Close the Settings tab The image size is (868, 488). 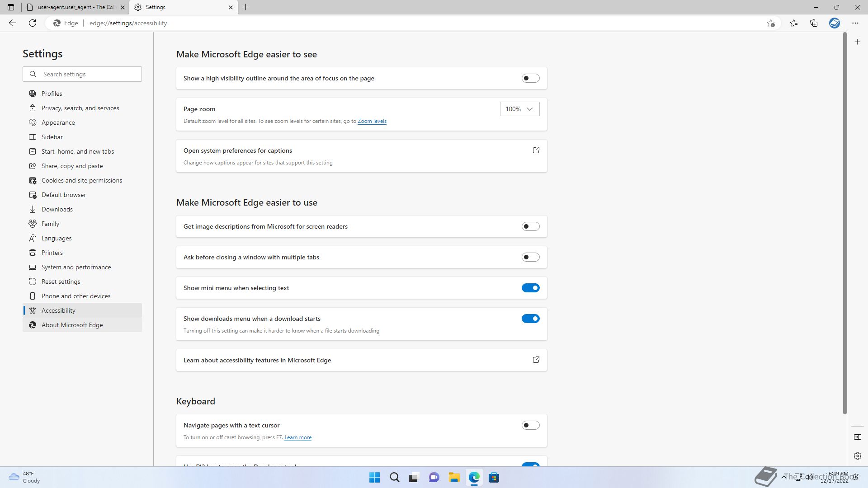[x=231, y=7]
